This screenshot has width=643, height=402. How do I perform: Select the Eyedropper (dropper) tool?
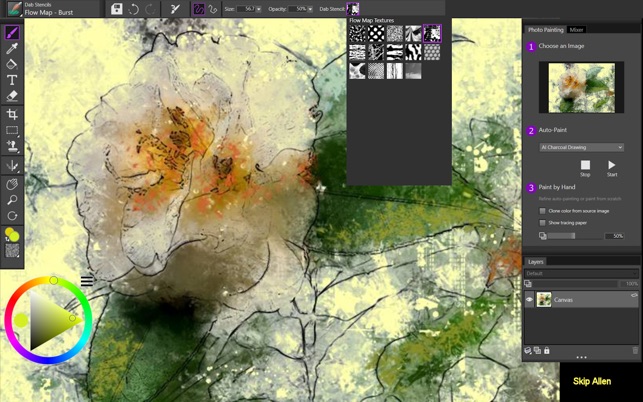12,48
